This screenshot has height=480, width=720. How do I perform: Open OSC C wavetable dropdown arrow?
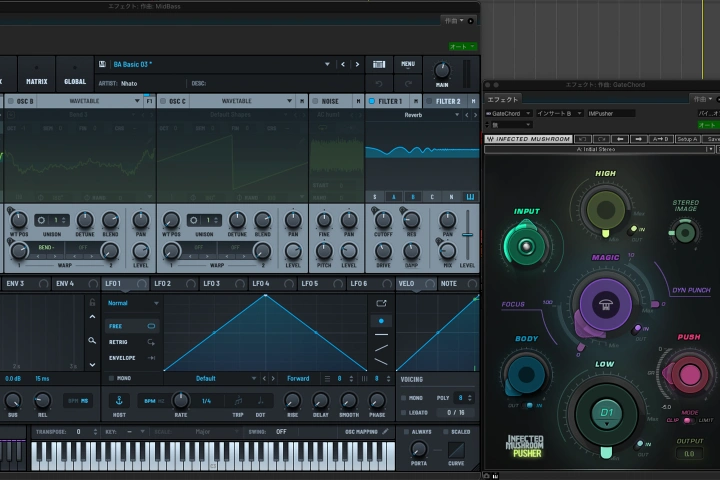[x=289, y=101]
